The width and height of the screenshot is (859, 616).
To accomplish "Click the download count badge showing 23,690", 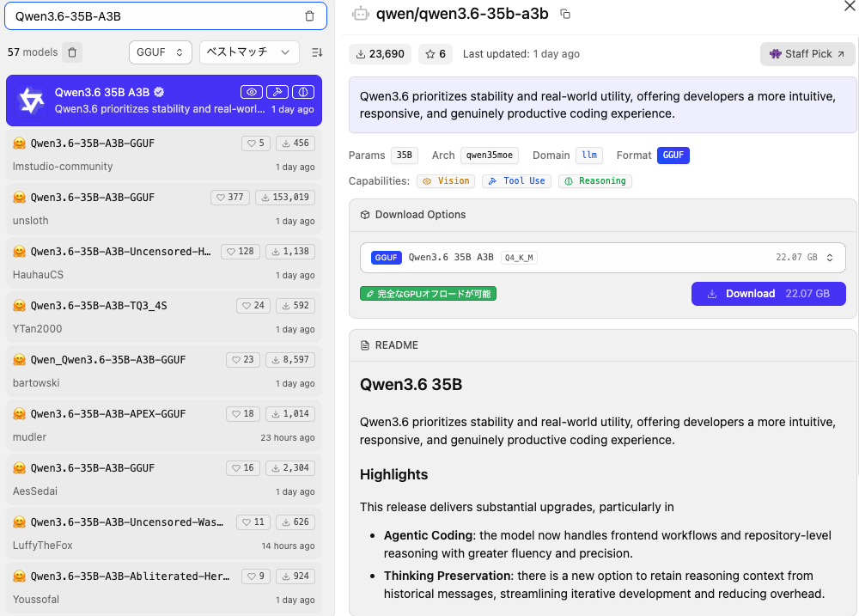I will click(x=380, y=54).
